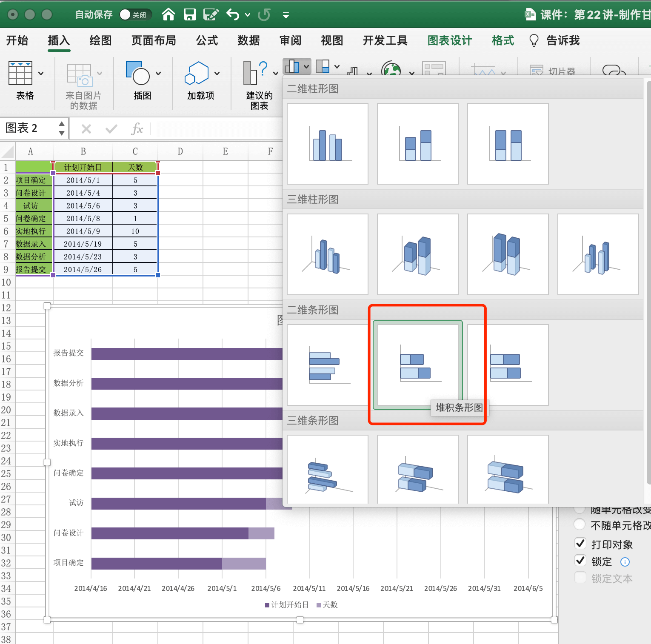
Task: Open the Add-ins hexagon icon
Action: pyautogui.click(x=197, y=73)
